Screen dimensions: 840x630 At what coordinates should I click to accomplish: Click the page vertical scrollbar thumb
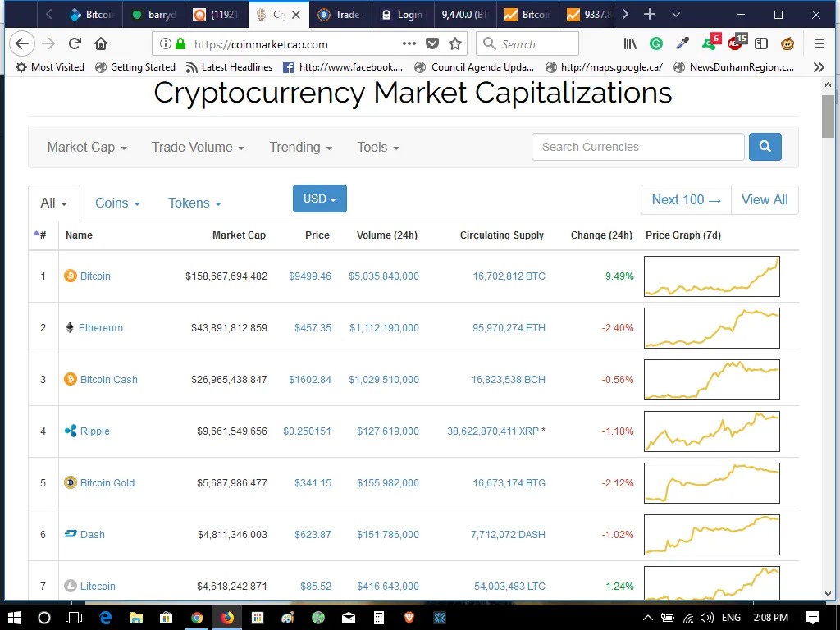pyautogui.click(x=828, y=117)
